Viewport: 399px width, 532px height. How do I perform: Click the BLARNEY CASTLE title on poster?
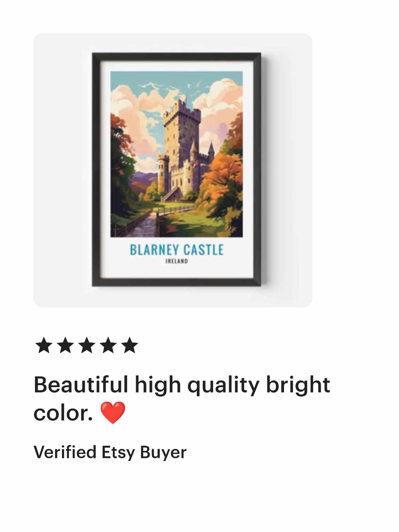(177, 250)
